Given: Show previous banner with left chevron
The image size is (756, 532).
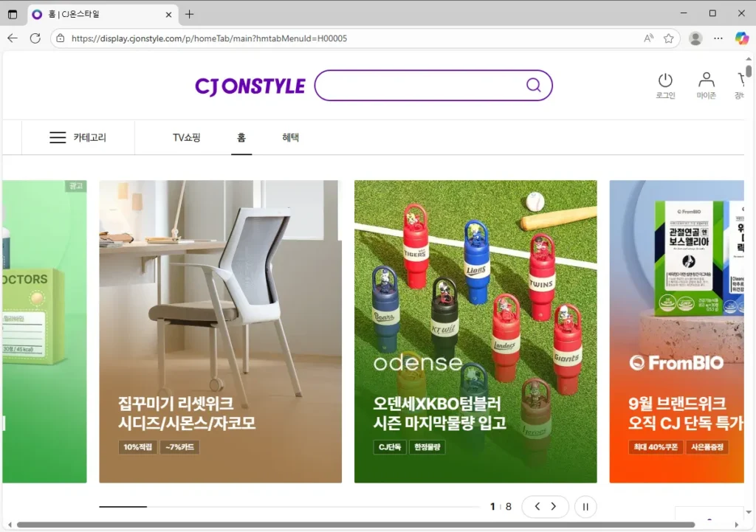Looking at the screenshot, I should pyautogui.click(x=537, y=507).
